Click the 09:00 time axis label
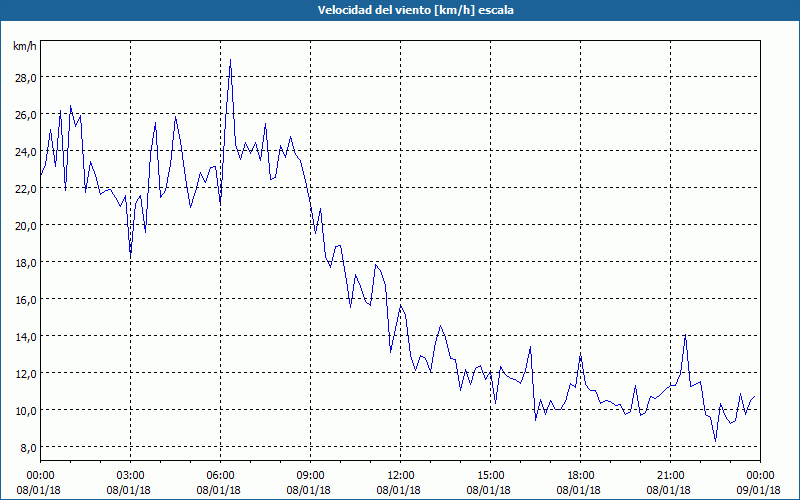Viewport: 800px width, 500px height. point(310,476)
